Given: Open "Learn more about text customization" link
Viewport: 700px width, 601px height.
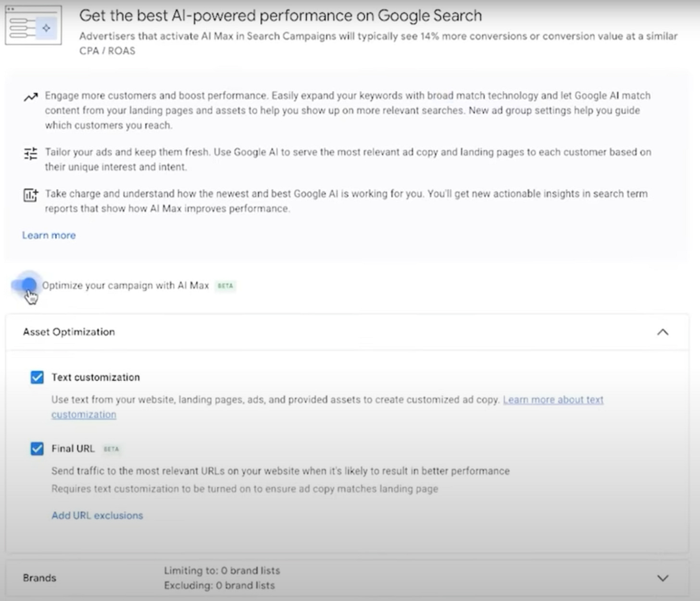Looking at the screenshot, I should 553,400.
